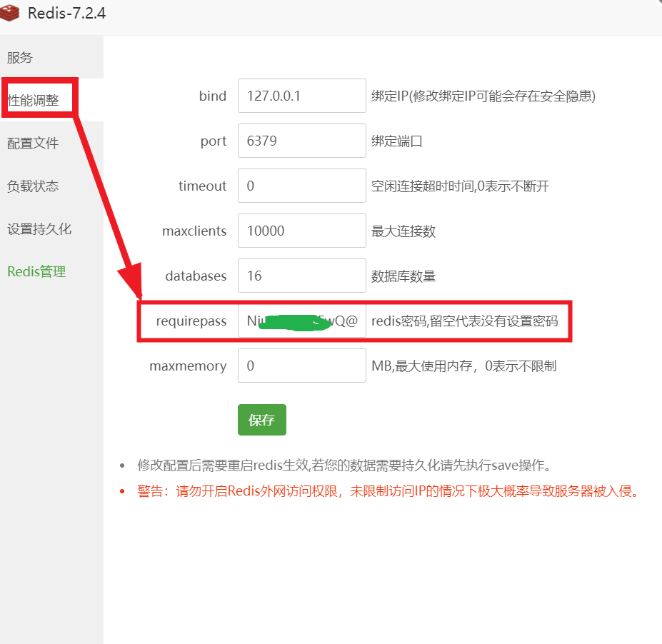Screen dimensions: 662x644
Task: Click the maxmemory input field
Action: coord(301,366)
